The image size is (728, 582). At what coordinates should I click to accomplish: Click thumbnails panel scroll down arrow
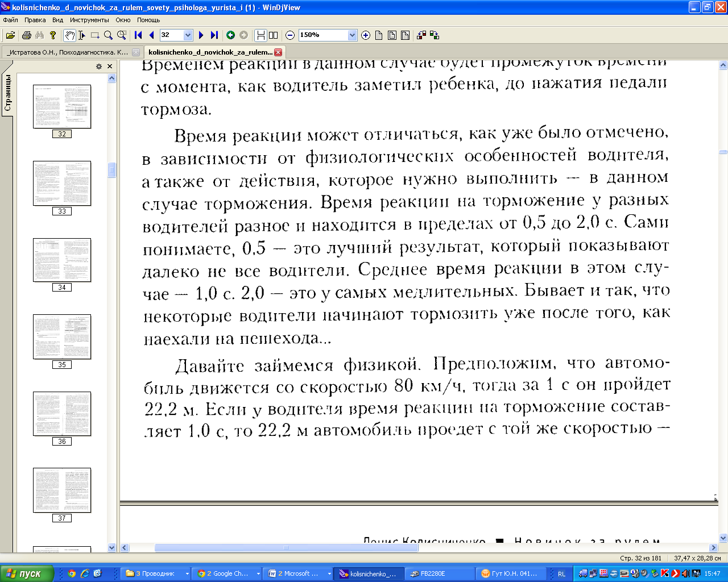pos(111,548)
